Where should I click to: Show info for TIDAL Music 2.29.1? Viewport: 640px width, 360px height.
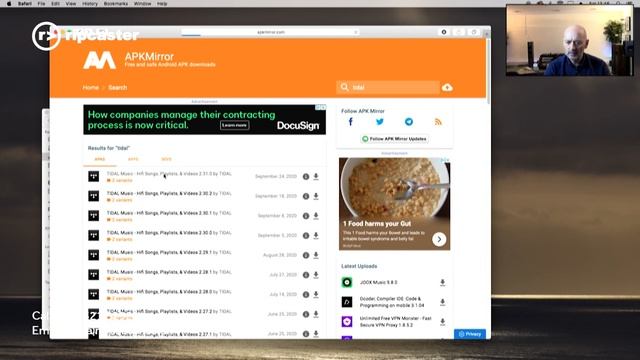(306, 255)
